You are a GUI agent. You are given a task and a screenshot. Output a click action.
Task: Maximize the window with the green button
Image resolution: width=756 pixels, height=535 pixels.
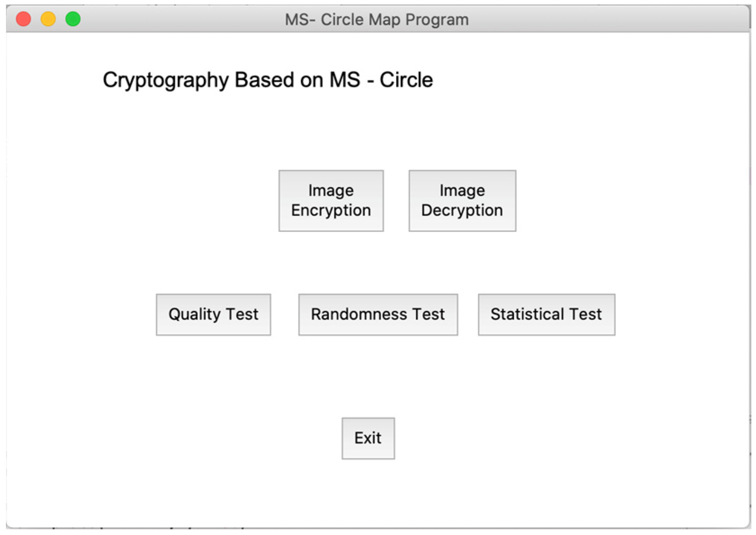tap(73, 19)
